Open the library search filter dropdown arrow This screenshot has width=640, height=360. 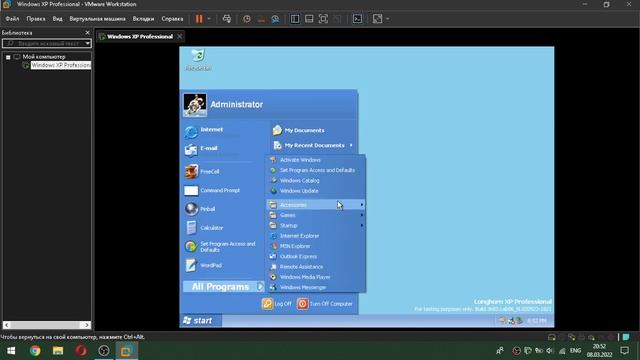[x=87, y=43]
